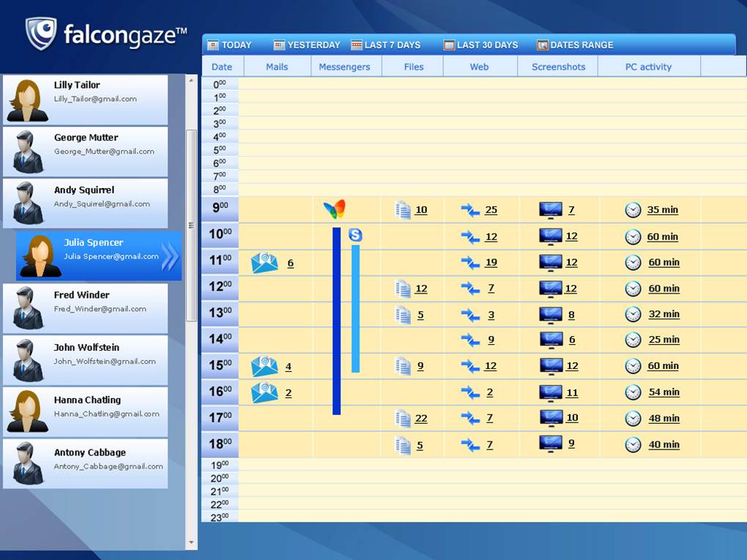747x560 pixels.
Task: Click the Screenshots column header
Action: coord(558,67)
